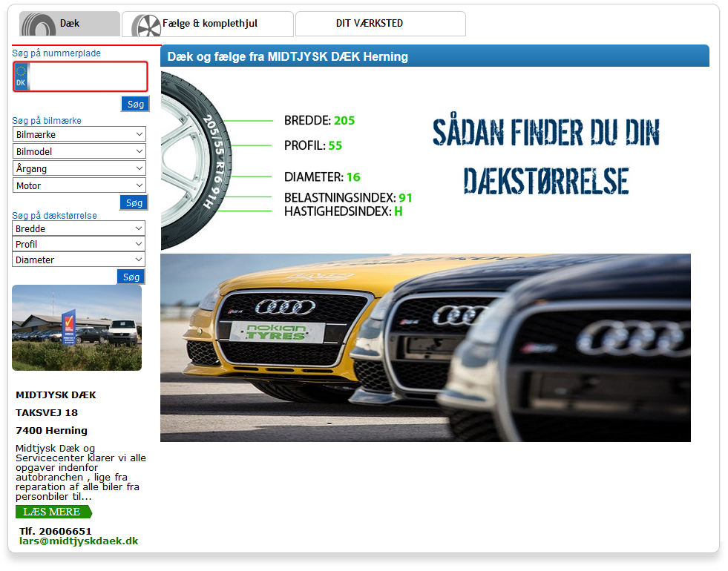The width and height of the screenshot is (728, 571).
Task: Click the LÆS MERE button
Action: point(53,512)
